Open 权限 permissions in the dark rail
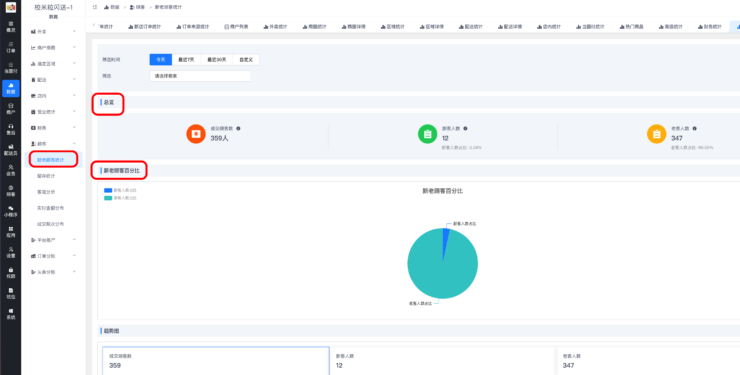Screen dimensions: 740x375 pos(10,273)
